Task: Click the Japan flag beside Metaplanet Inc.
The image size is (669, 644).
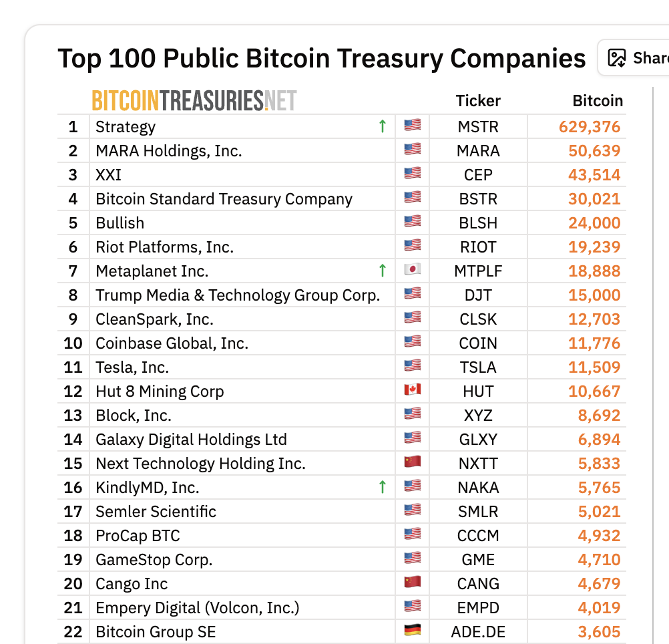Action: (412, 270)
